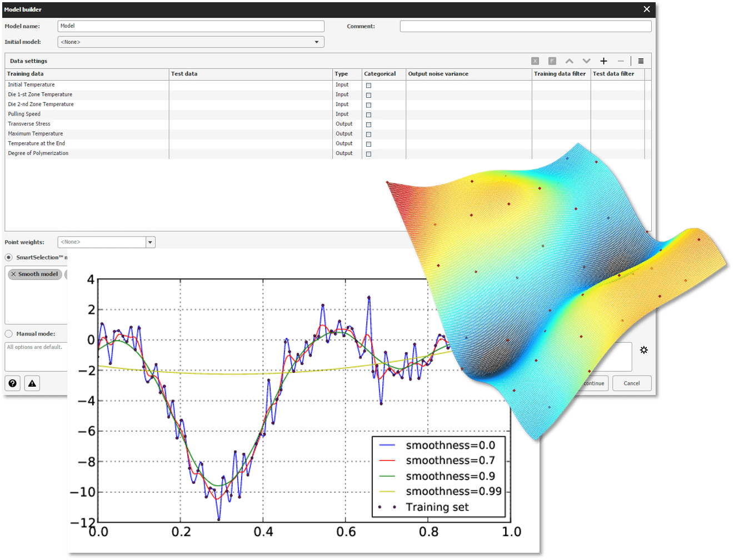Click the Test data column header
The width and height of the screenshot is (739, 560).
(x=251, y=74)
